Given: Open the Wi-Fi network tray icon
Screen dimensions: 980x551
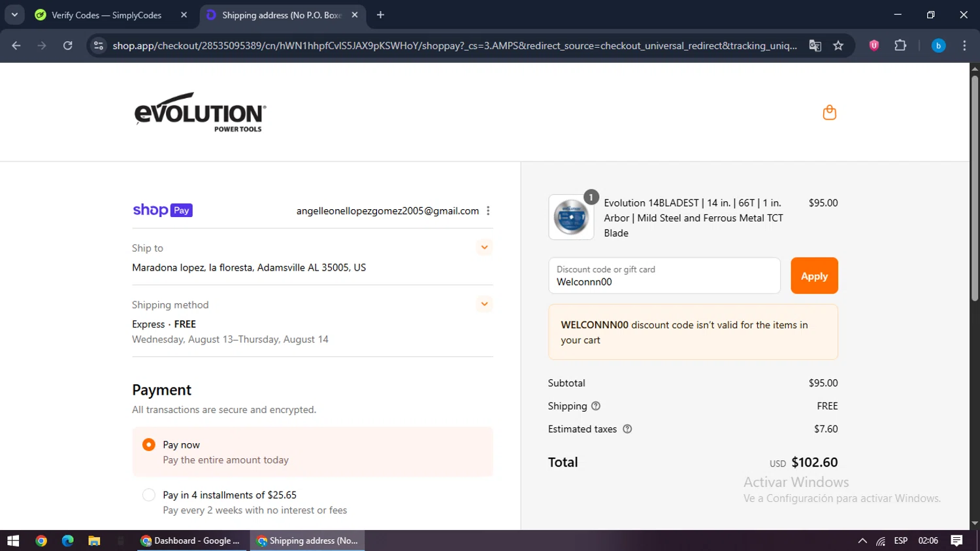Looking at the screenshot, I should pos(881,541).
